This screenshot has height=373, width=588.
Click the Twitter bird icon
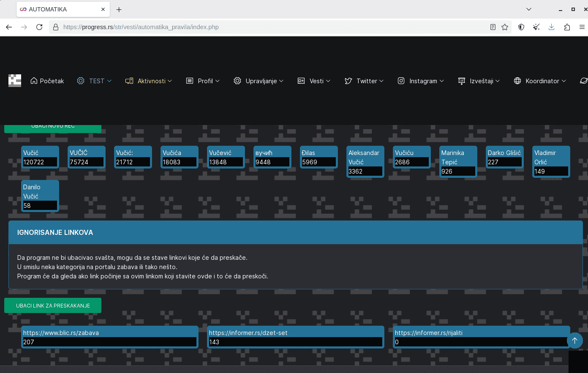[348, 81]
